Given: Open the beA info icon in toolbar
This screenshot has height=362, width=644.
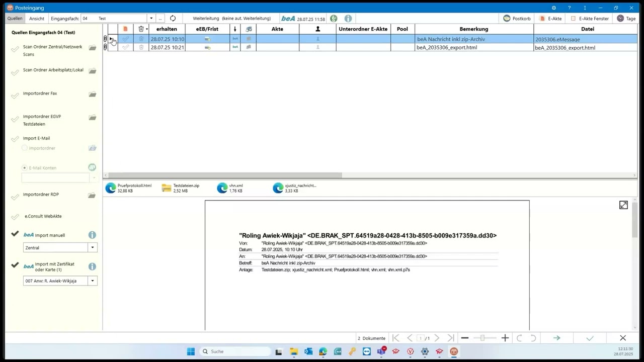Looking at the screenshot, I should coord(348,19).
